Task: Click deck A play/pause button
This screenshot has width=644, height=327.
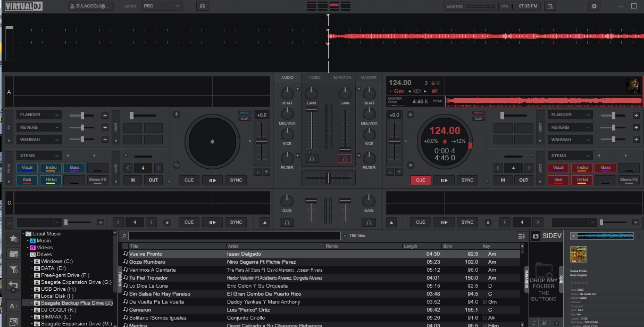Action: click(x=212, y=180)
